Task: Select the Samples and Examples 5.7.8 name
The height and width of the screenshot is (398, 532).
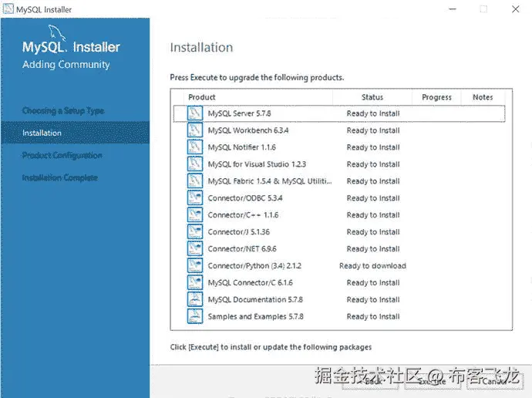Action: click(x=255, y=316)
